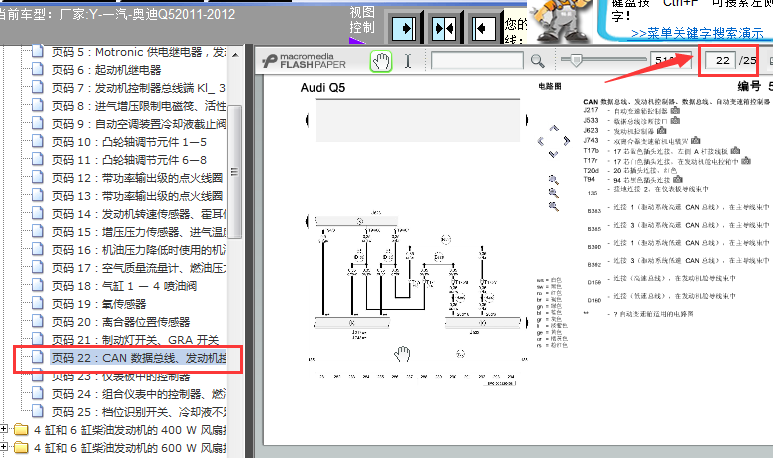The height and width of the screenshot is (458, 773).
Task: Open 页码 14：发动机转速传感器
Action: pos(139,214)
